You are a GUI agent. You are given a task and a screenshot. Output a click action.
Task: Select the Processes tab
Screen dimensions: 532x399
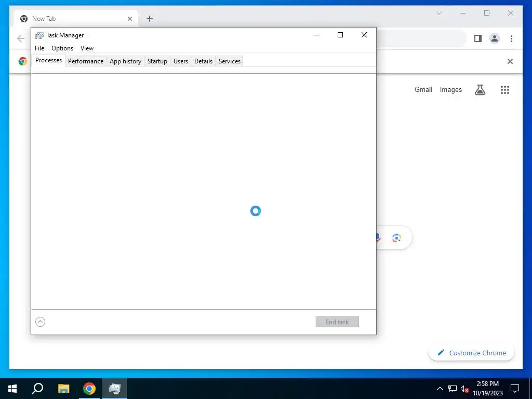[48, 60]
